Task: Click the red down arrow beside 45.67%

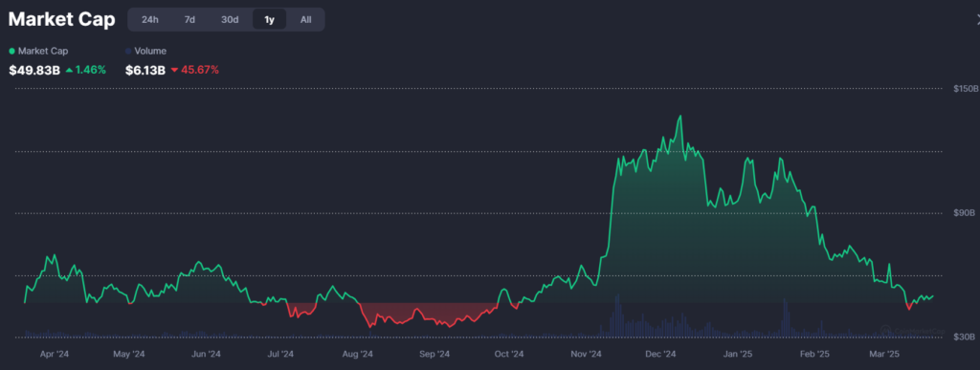Action: (174, 71)
